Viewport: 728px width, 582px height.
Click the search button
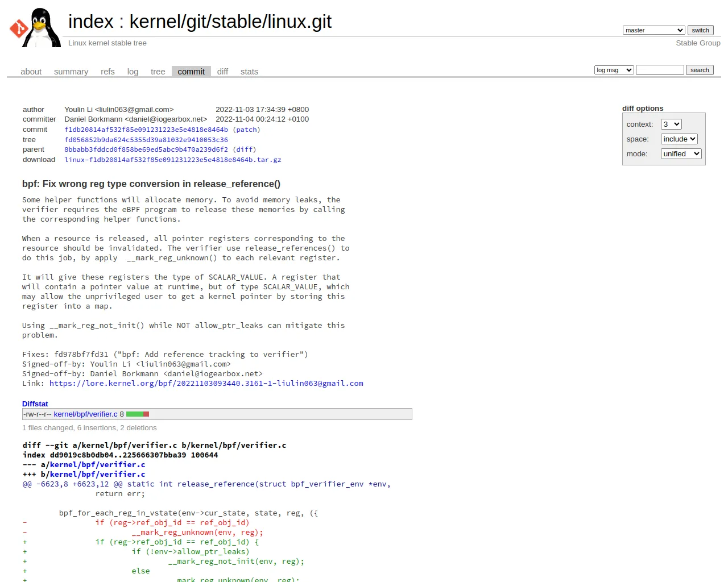(700, 70)
